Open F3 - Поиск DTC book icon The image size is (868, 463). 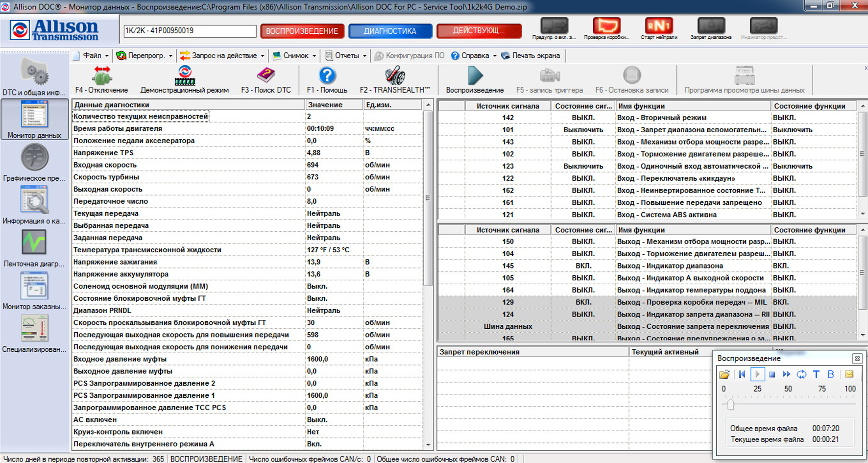click(x=265, y=76)
